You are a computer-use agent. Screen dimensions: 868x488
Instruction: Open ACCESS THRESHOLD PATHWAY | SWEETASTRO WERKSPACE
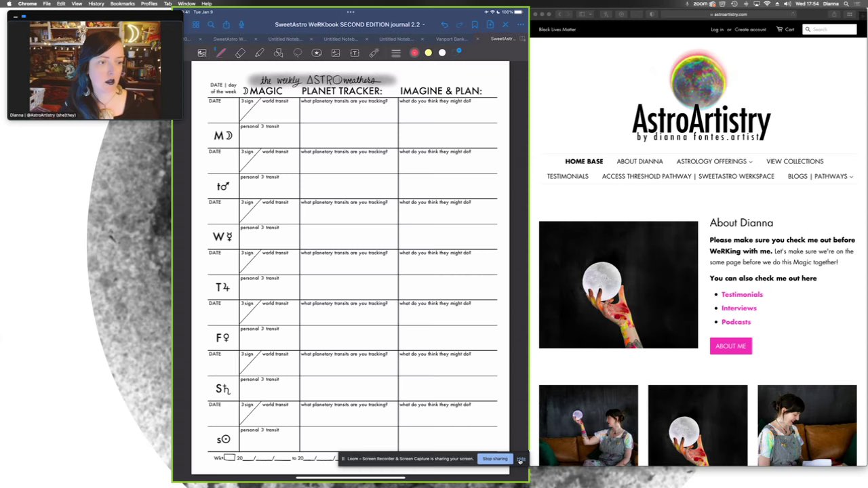click(x=688, y=176)
